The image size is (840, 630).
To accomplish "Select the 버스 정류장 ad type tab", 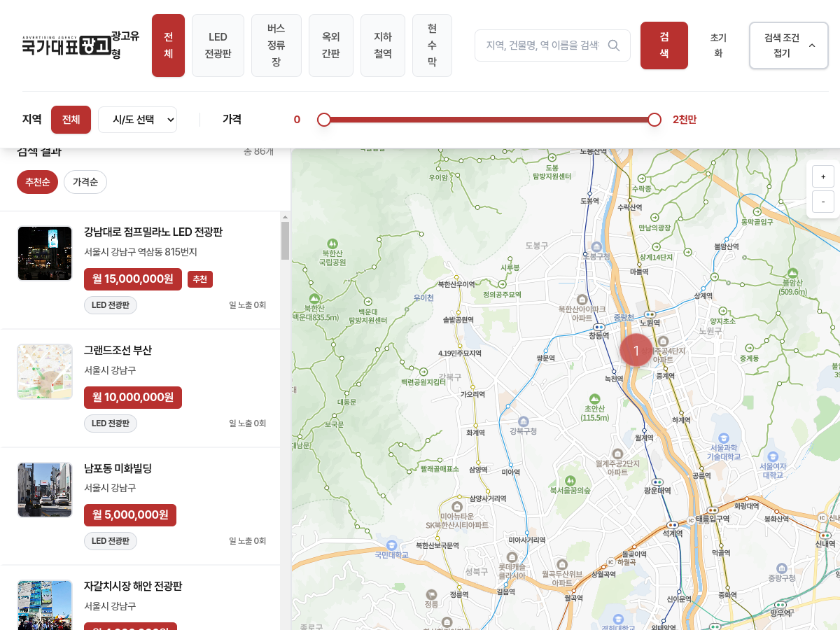I will (276, 45).
